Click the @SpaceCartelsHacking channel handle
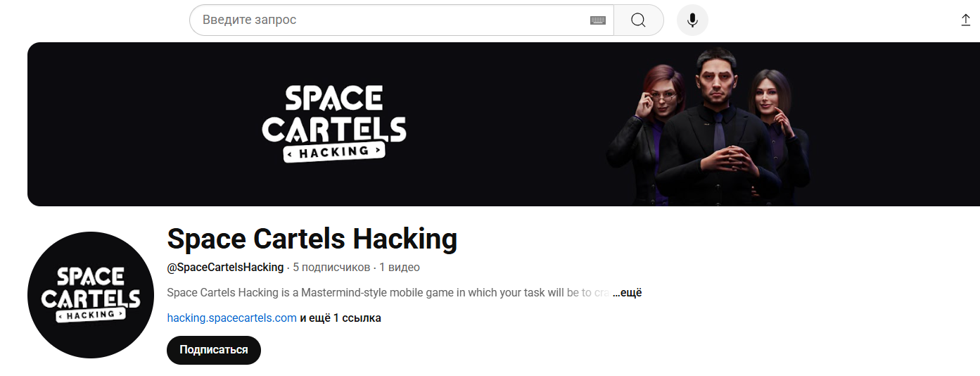The height and width of the screenshot is (376, 980). pos(225,268)
